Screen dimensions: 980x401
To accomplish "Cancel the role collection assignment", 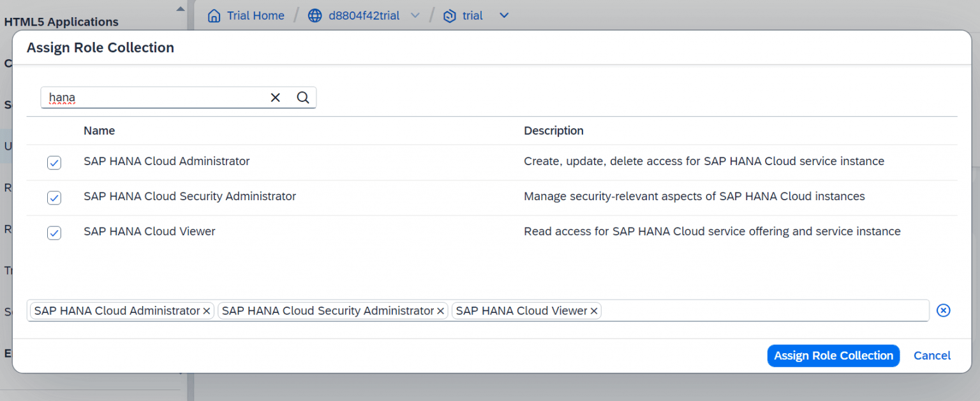I will pos(932,355).
